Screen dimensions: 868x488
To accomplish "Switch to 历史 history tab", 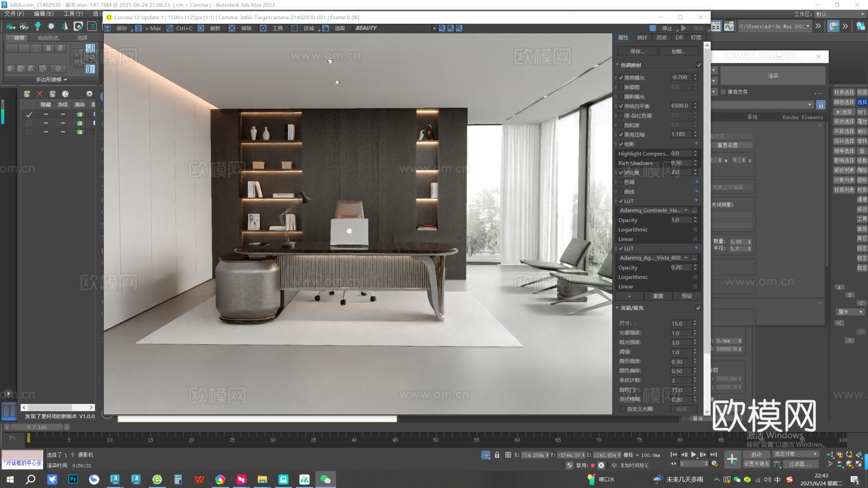I will pyautogui.click(x=662, y=38).
